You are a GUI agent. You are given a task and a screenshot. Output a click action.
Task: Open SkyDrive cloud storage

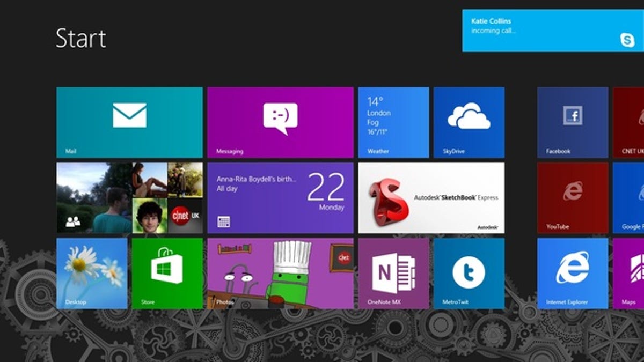coord(470,122)
